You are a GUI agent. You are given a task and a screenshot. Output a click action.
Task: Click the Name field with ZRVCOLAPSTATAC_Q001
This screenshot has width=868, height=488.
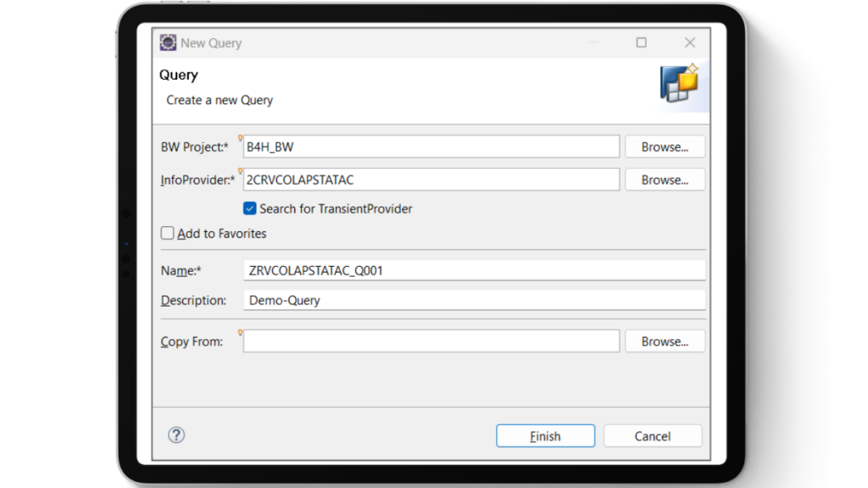tap(473, 270)
